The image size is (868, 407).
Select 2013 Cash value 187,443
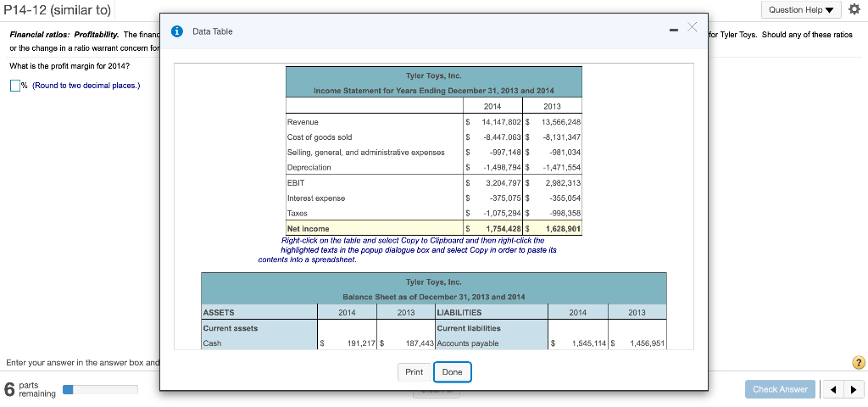pyautogui.click(x=420, y=343)
